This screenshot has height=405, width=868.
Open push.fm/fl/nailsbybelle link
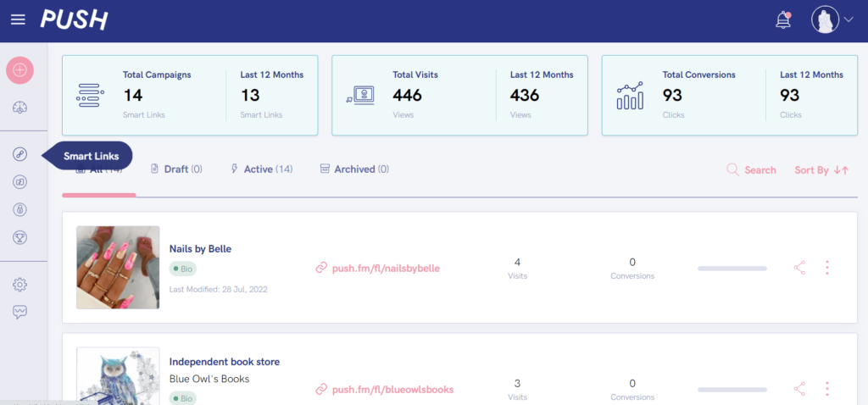(x=386, y=269)
